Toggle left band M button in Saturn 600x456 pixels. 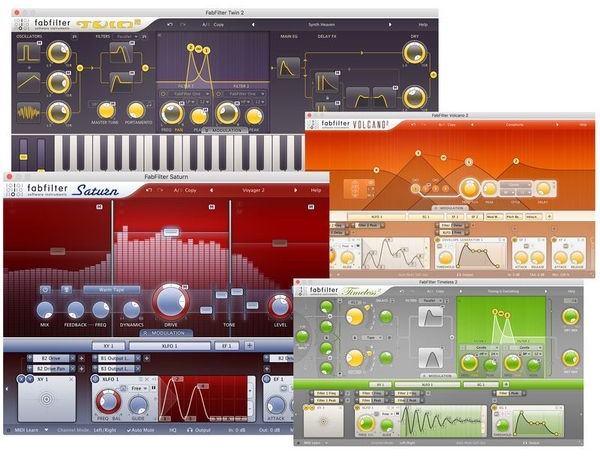(x=99, y=207)
